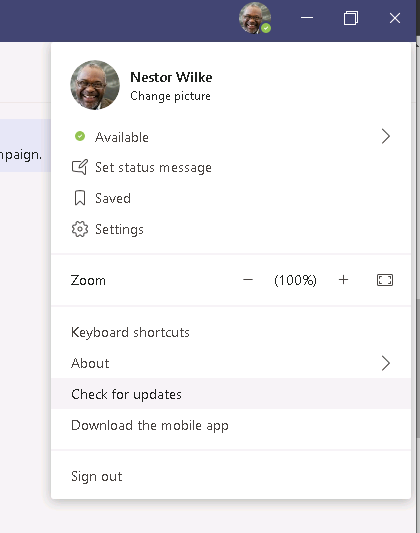
Task: Click the zoom out minus icon
Action: coord(248,280)
